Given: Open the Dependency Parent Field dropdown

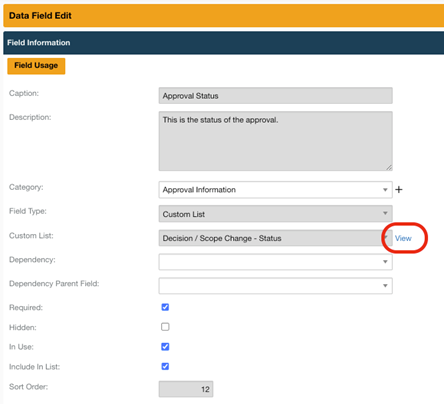Looking at the screenshot, I should pyautogui.click(x=275, y=286).
